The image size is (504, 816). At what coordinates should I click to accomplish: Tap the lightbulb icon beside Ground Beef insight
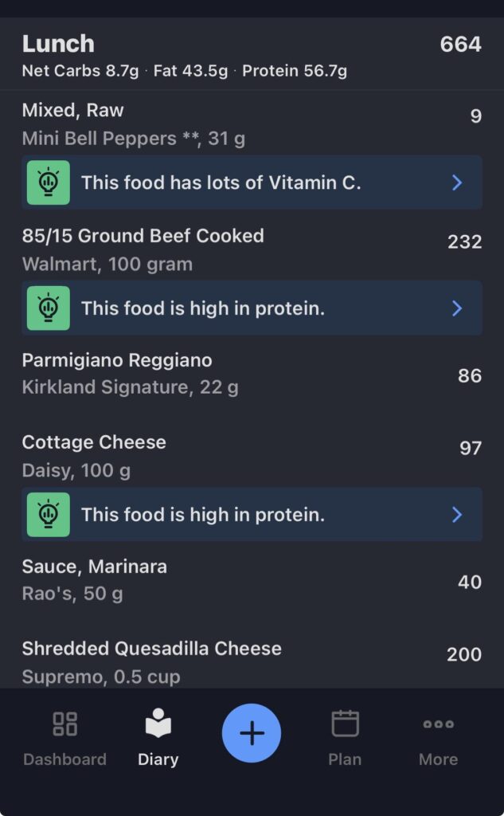pyautogui.click(x=49, y=308)
